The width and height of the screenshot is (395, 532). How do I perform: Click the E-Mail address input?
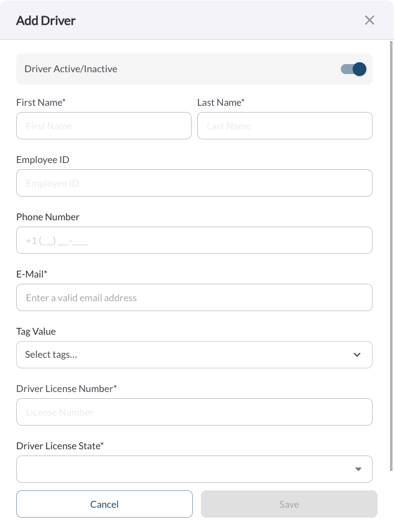coord(194,297)
